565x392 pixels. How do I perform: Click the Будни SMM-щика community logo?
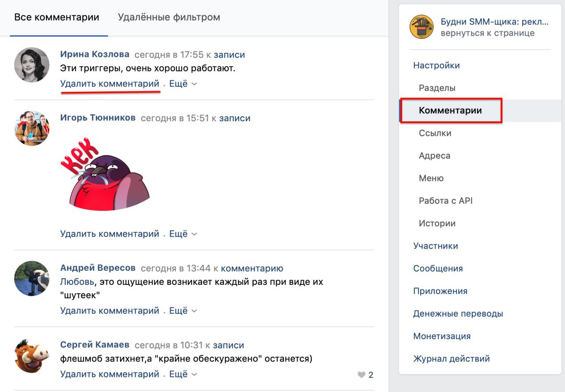(x=422, y=27)
